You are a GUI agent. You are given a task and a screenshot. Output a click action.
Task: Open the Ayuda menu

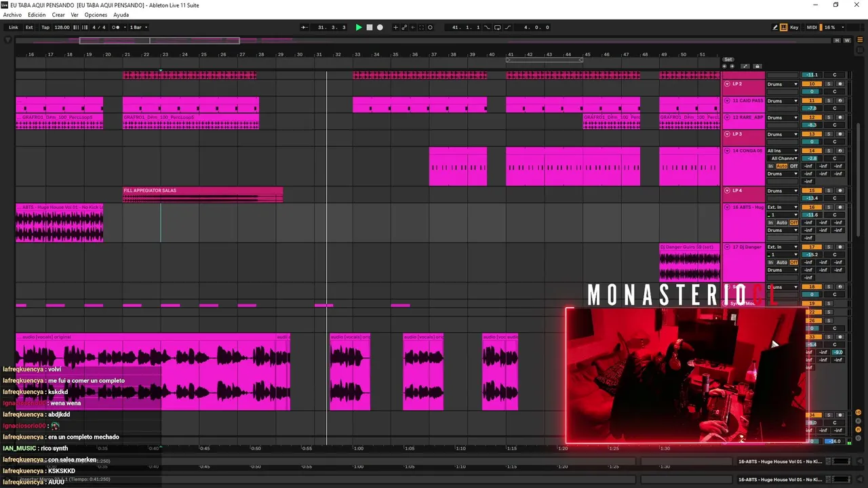coord(121,15)
